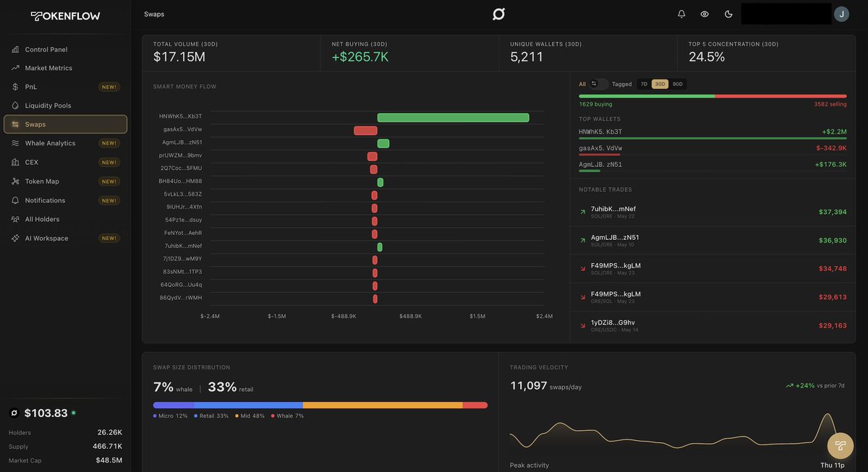Click buy arrow icon for AgmLJB...zN51 trade

click(583, 240)
